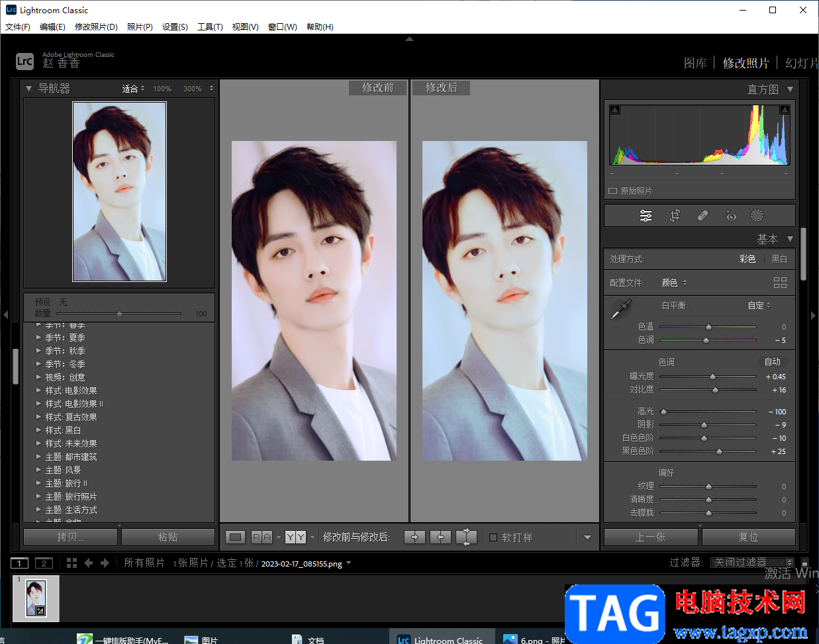This screenshot has height=644, width=819.
Task: Copy before settings to after
Action: [414, 537]
